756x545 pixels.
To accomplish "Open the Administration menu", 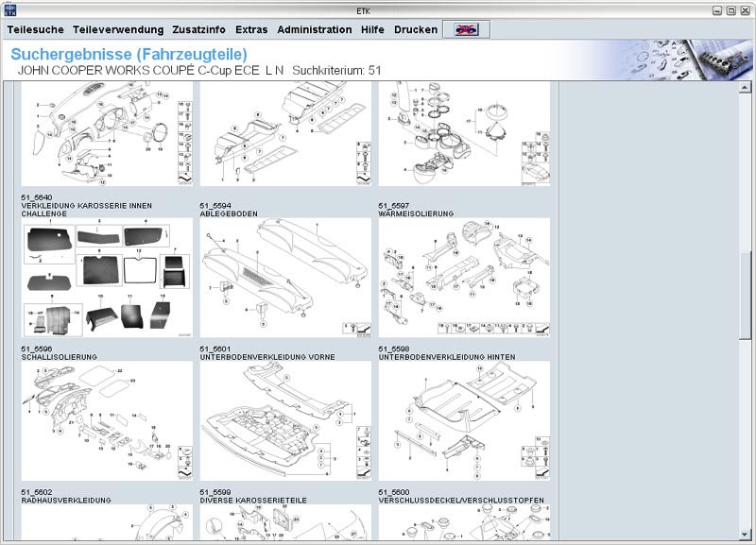I will [315, 29].
